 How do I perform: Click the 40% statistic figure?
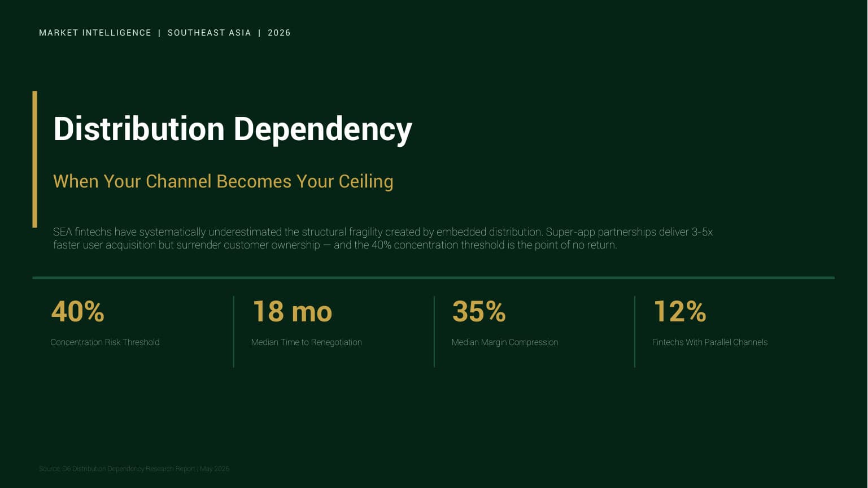77,311
